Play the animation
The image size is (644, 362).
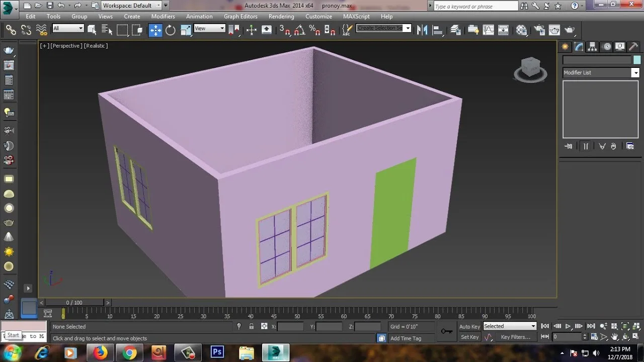[568, 326]
